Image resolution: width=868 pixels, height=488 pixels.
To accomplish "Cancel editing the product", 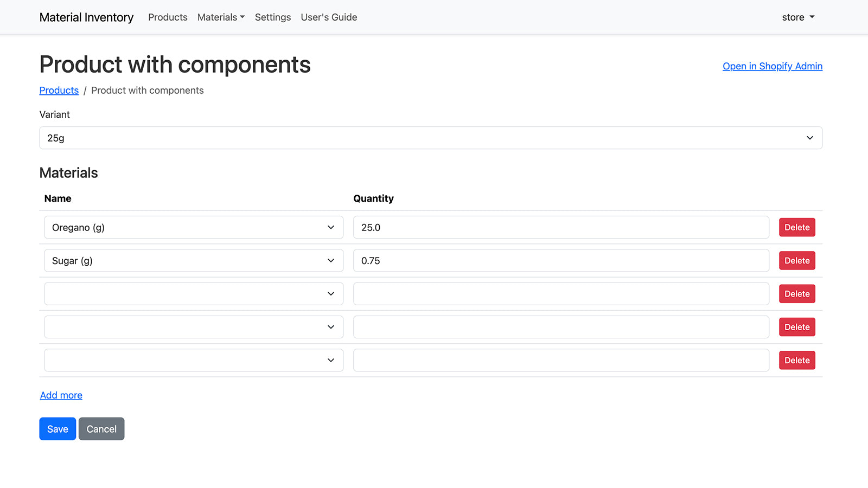I will [101, 428].
